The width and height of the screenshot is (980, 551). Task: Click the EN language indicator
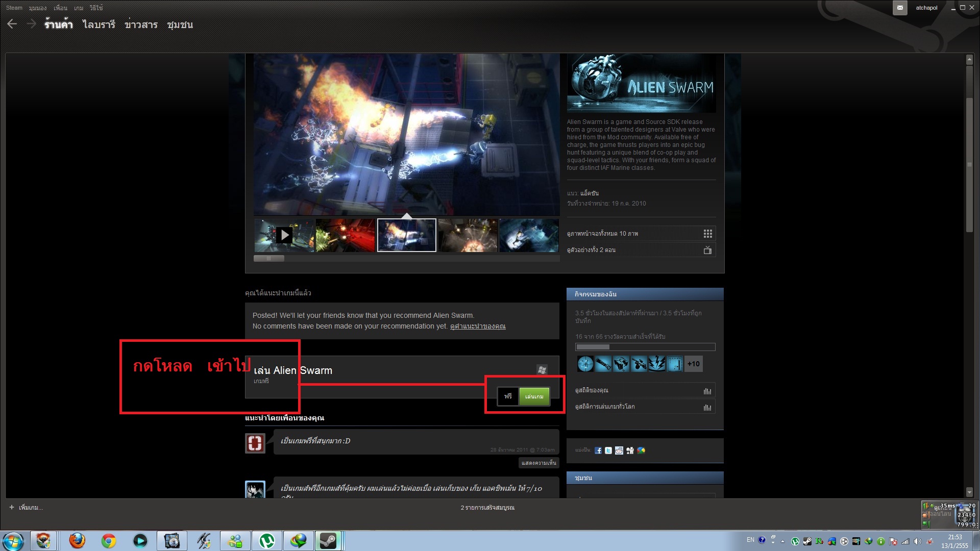click(750, 540)
